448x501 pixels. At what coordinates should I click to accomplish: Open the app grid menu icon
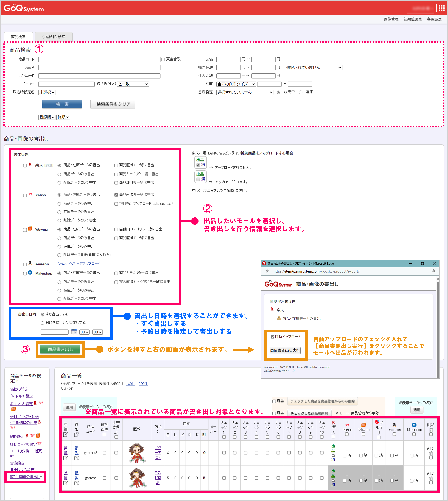442,8
